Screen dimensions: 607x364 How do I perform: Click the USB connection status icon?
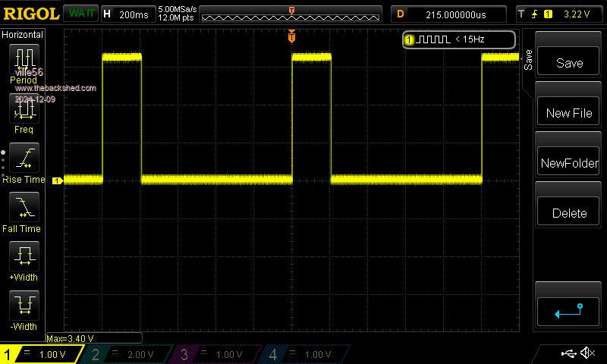point(568,353)
